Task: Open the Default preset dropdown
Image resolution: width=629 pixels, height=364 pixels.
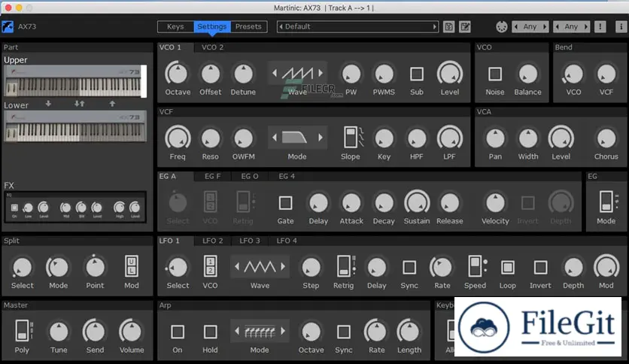Action: click(x=357, y=27)
